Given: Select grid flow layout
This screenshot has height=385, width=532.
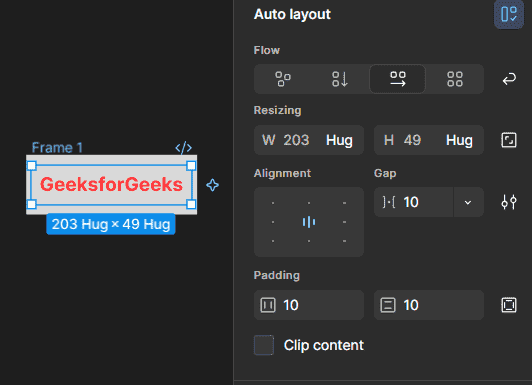Looking at the screenshot, I should (x=455, y=79).
